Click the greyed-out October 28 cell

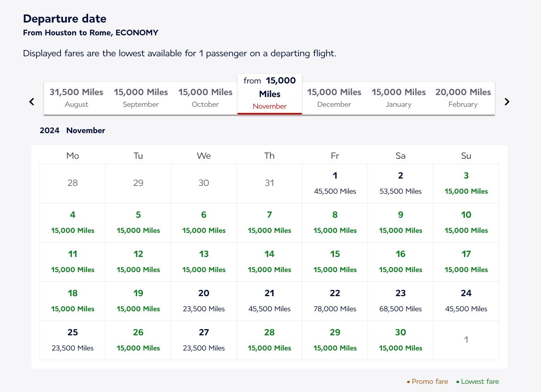point(73,183)
